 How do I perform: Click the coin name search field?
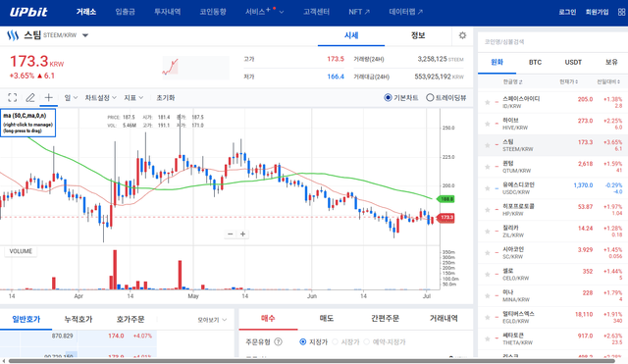pyautogui.click(x=552, y=41)
